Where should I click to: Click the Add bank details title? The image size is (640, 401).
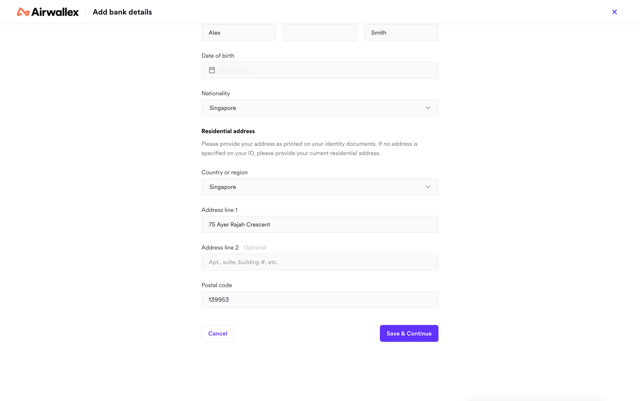122,12
